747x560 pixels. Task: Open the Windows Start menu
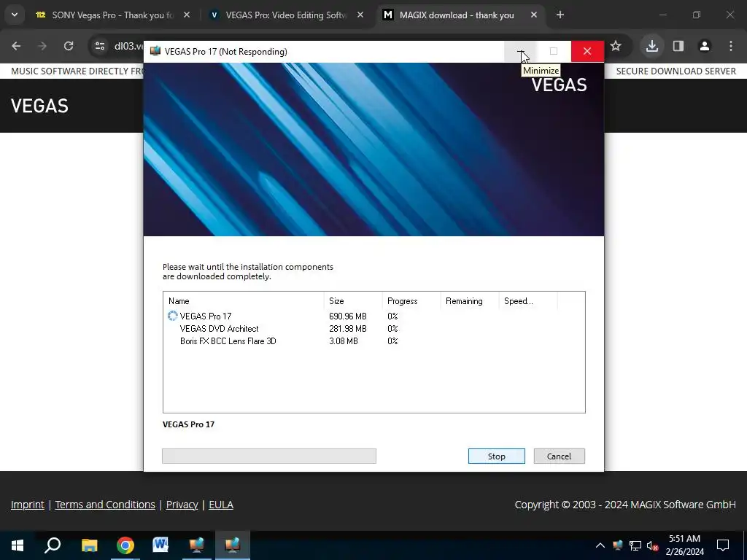click(x=18, y=545)
